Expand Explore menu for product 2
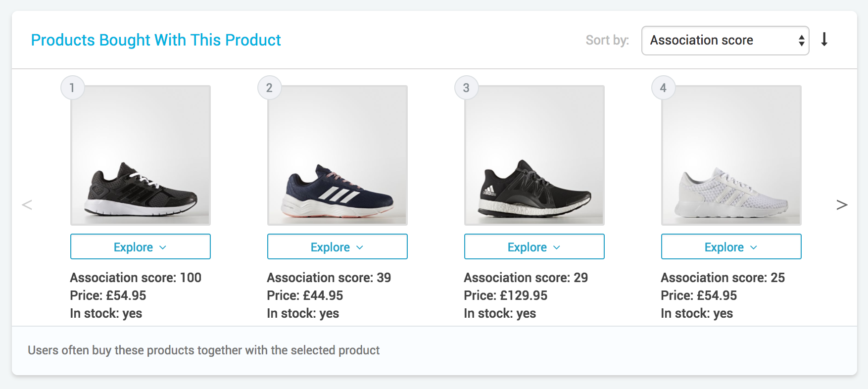Screen dimensions: 868x389 (x=337, y=246)
